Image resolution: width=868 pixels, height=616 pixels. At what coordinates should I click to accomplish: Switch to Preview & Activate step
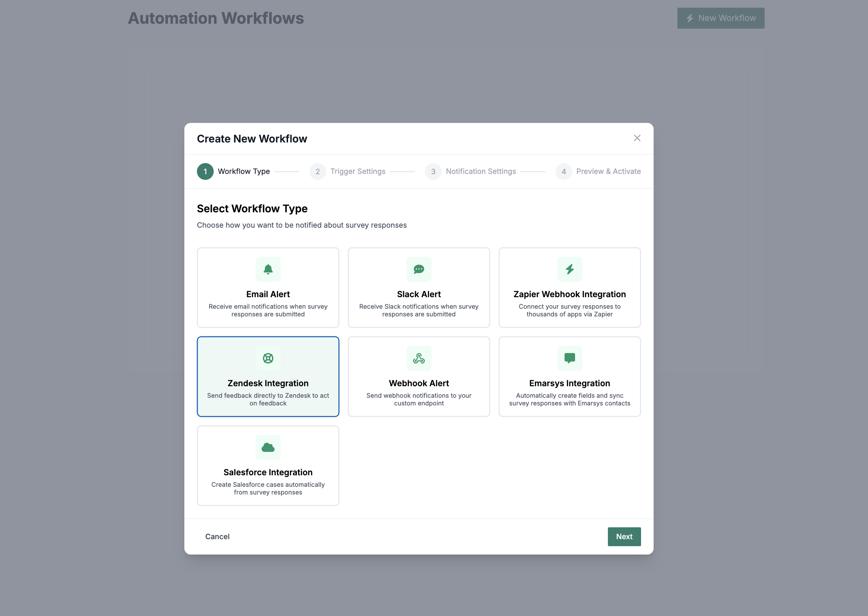tap(598, 171)
